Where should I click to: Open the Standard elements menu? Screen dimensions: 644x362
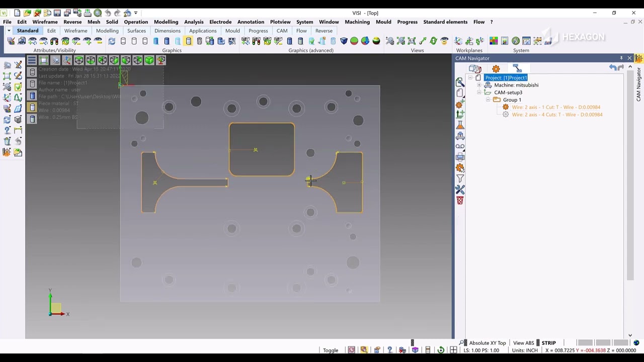pyautogui.click(x=445, y=22)
